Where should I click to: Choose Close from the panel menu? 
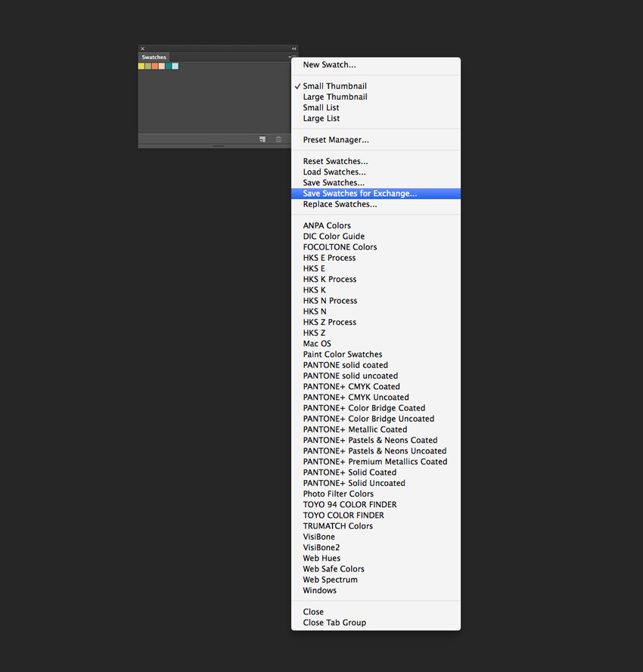[376, 612]
